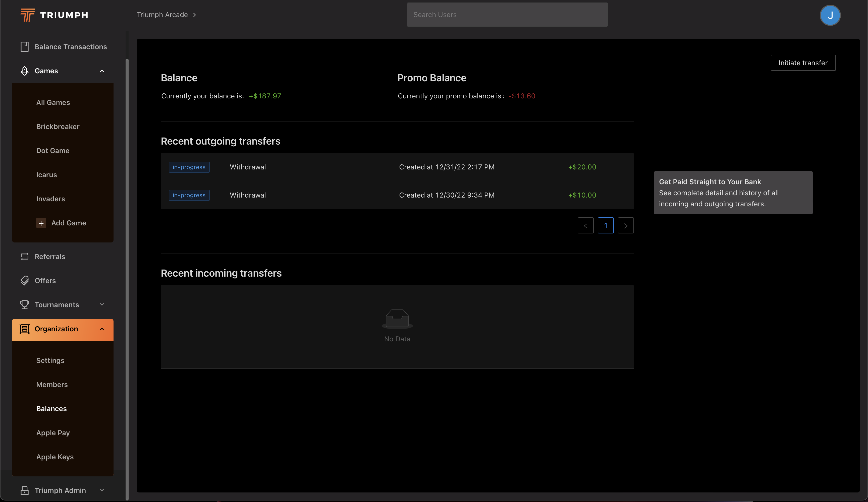Click the Games rocket icon
Viewport: 868px width, 502px height.
point(24,71)
